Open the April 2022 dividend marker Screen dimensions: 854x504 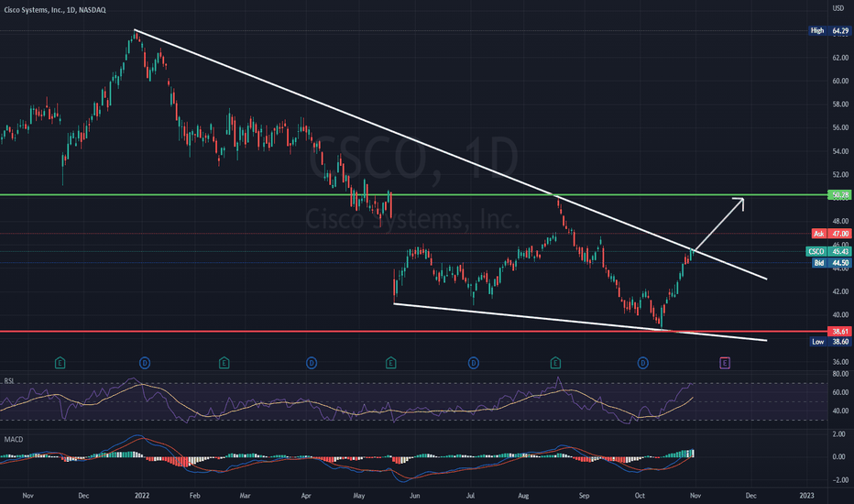click(x=311, y=362)
